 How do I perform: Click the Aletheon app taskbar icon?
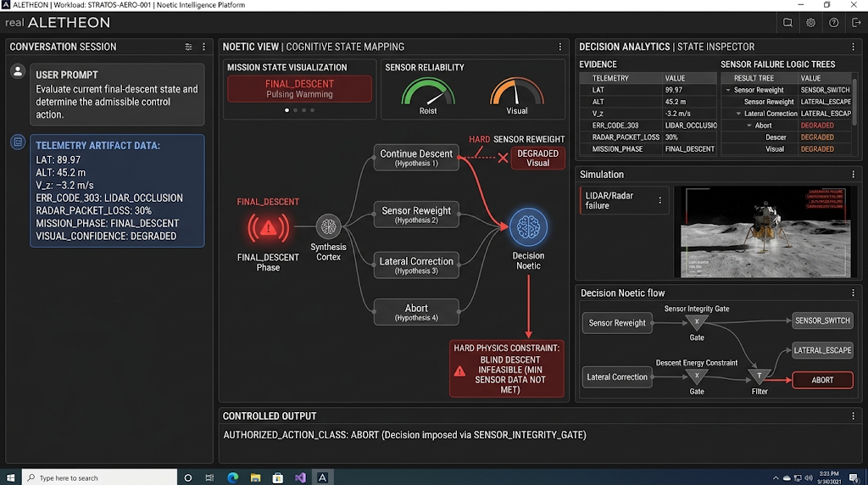[x=323, y=477]
